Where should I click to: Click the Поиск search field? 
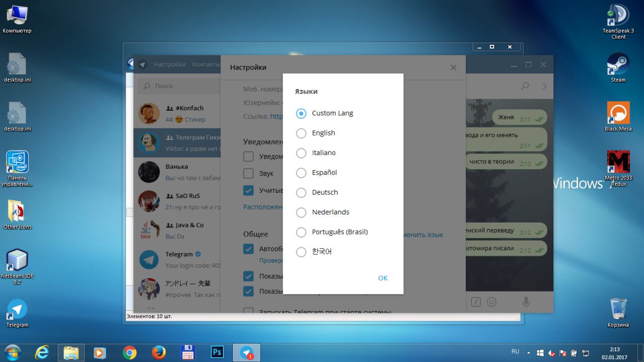179,86
